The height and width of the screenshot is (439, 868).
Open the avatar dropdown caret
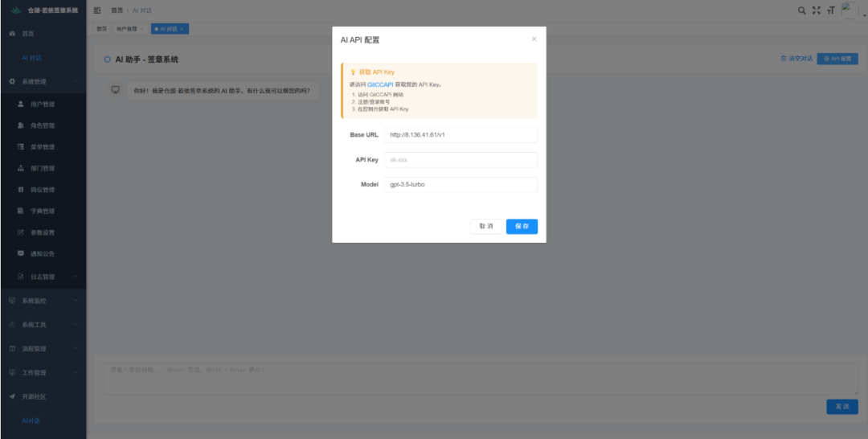pos(864,16)
